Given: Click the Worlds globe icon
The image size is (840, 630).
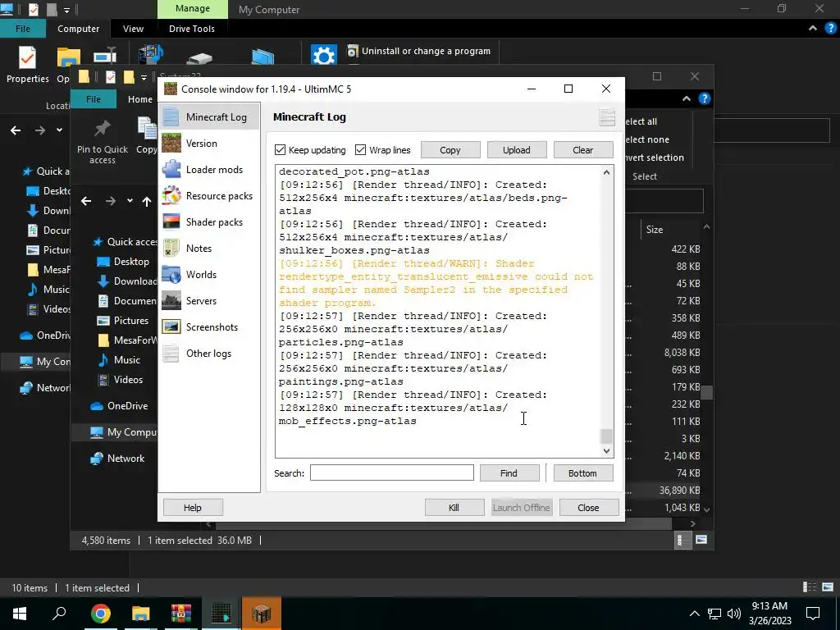Looking at the screenshot, I should [x=171, y=274].
